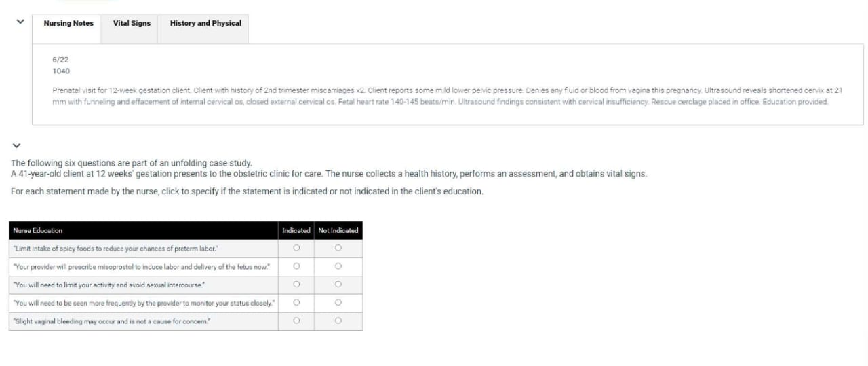Select Indicated for slight vaginal bleeding statement

coord(296,321)
